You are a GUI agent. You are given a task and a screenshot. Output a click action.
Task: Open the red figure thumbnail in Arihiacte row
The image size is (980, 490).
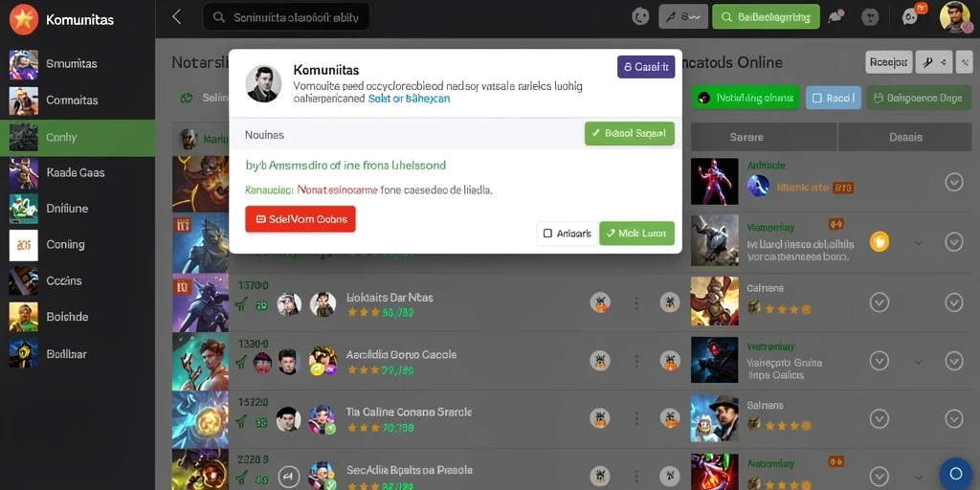point(714,181)
